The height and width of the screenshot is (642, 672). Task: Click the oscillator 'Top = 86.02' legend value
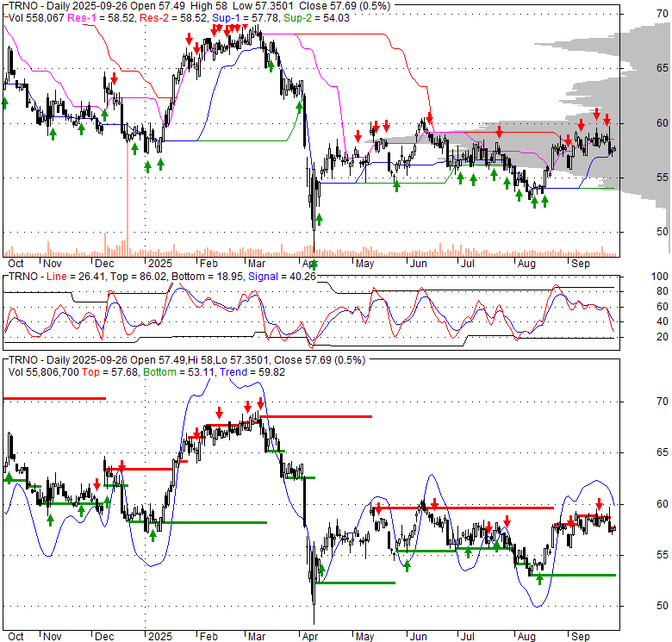pyautogui.click(x=138, y=277)
